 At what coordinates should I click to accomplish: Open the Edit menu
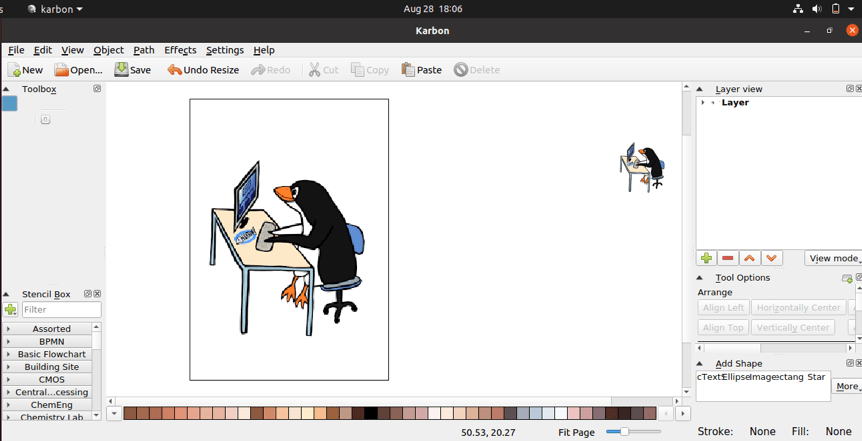[43, 50]
